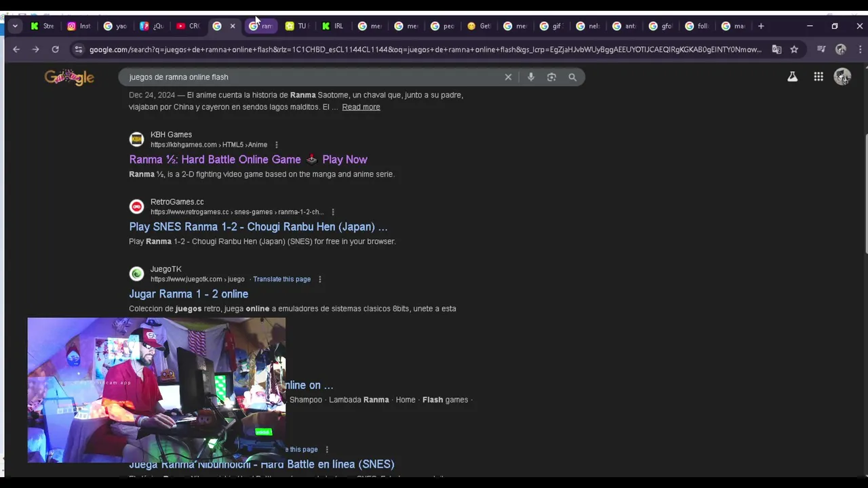Open Google account avatar on page
The image size is (868, 488).
(842, 77)
